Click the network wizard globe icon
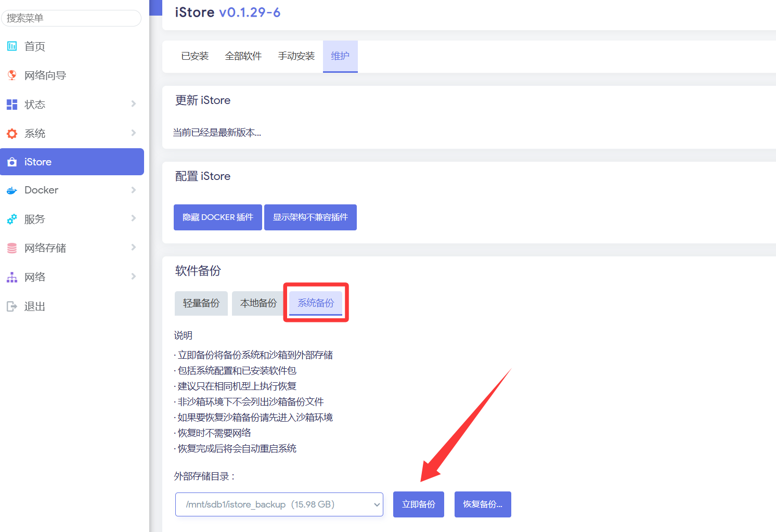 click(12, 75)
